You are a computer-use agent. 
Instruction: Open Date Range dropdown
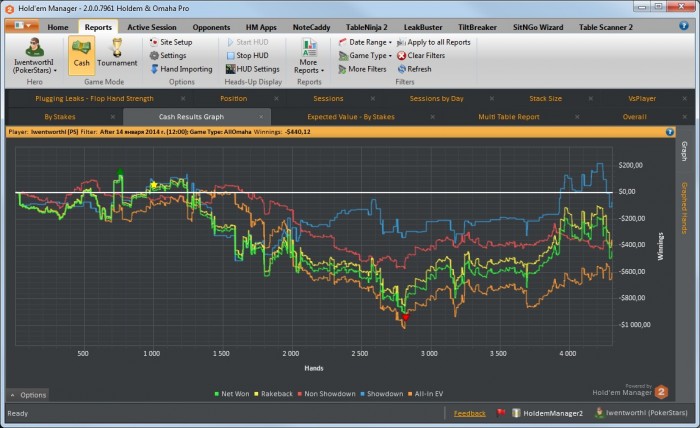365,43
